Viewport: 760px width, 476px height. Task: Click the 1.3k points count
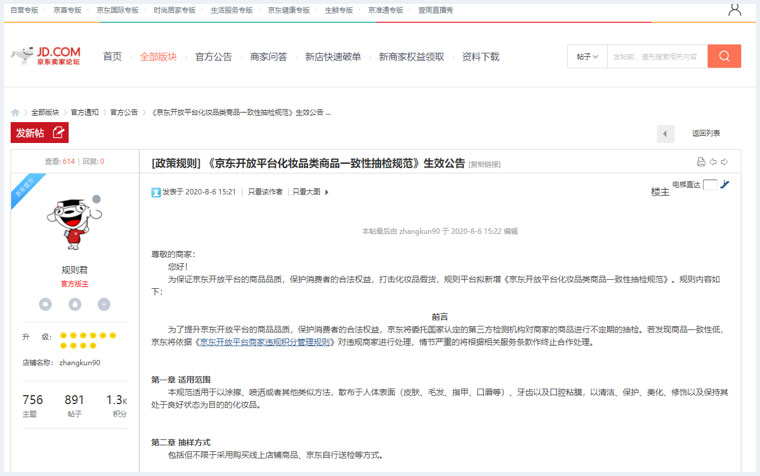point(116,400)
